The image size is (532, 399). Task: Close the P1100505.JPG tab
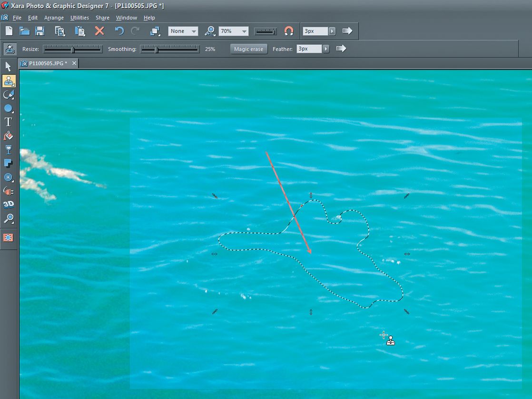(74, 63)
